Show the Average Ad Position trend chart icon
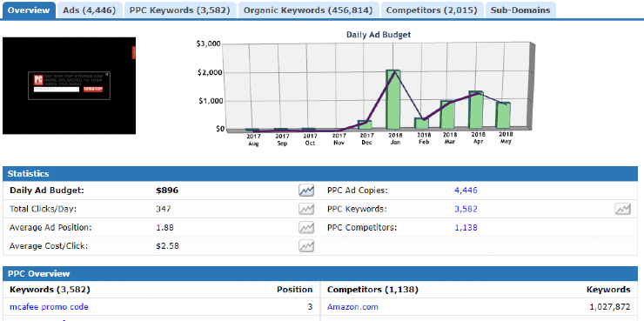Image resolution: width=644 pixels, height=321 pixels. tap(306, 227)
